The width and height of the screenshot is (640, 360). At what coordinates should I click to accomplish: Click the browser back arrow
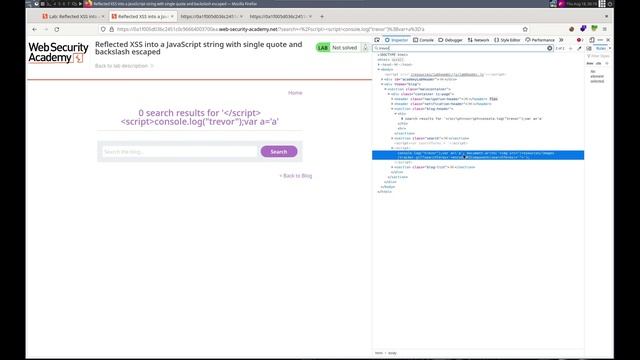[x=34, y=29]
